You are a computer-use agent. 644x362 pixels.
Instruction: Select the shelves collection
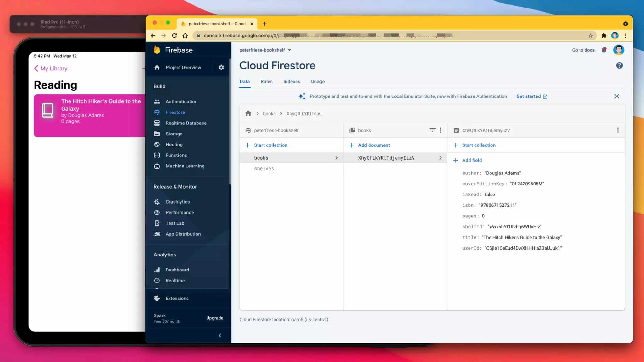pyautogui.click(x=264, y=169)
